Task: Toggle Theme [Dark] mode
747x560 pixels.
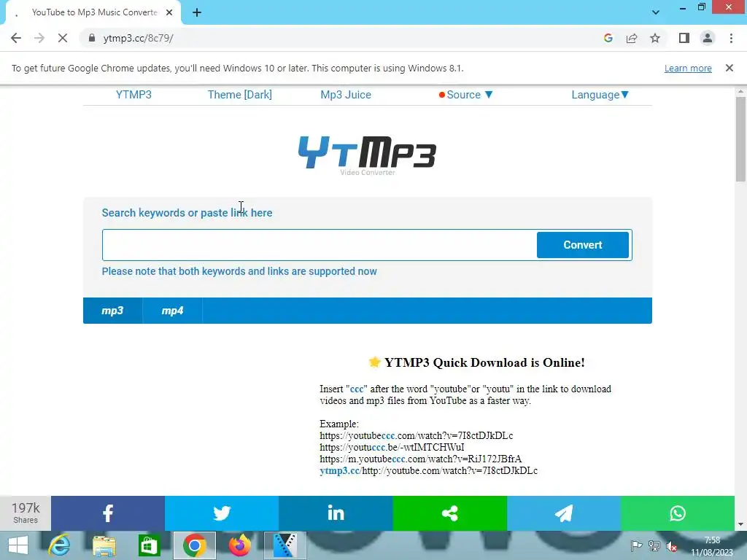Action: (239, 95)
